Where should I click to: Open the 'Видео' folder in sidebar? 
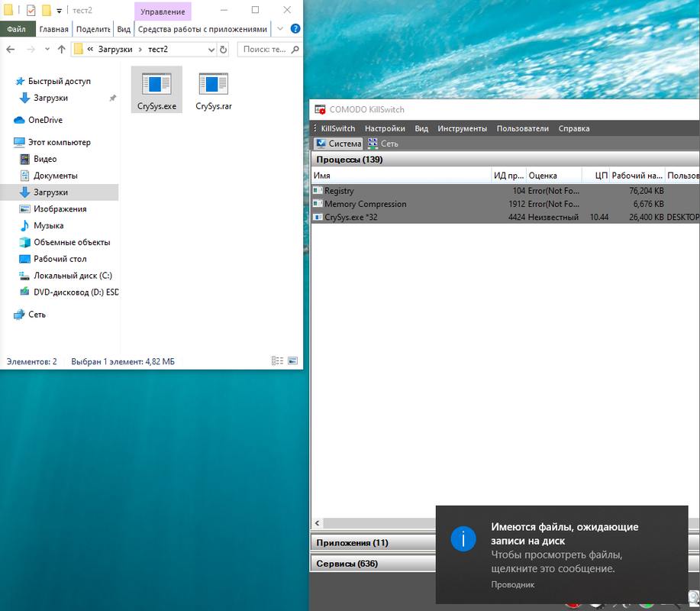[44, 159]
